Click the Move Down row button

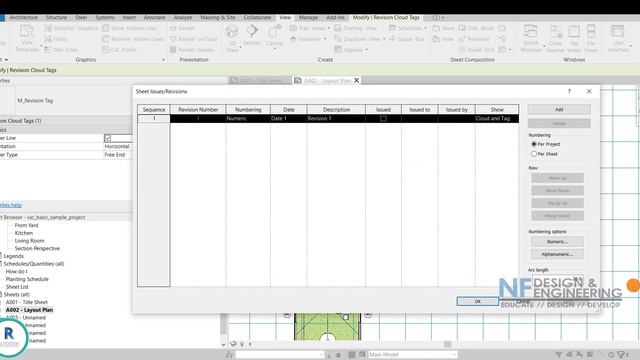coord(557,191)
